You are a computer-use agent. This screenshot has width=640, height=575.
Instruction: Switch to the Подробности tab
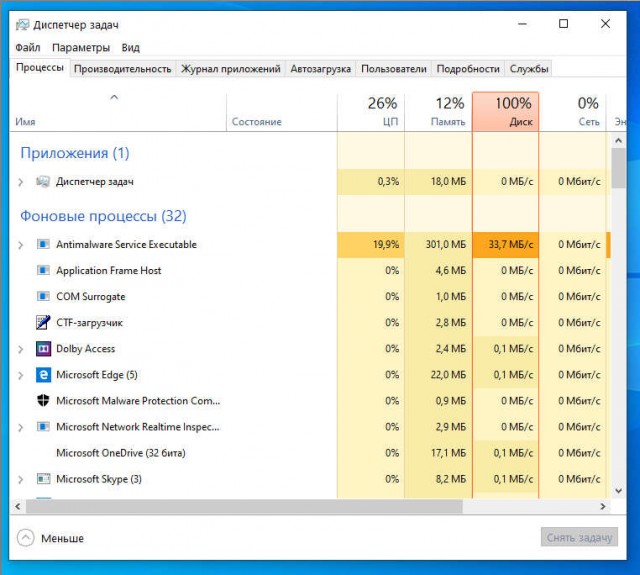468,69
